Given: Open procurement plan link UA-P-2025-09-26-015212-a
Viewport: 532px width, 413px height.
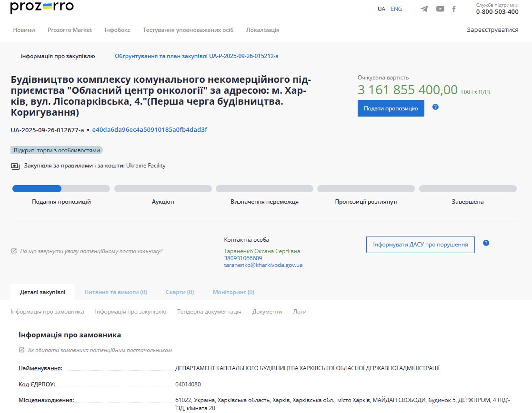Looking at the screenshot, I should click(x=196, y=56).
